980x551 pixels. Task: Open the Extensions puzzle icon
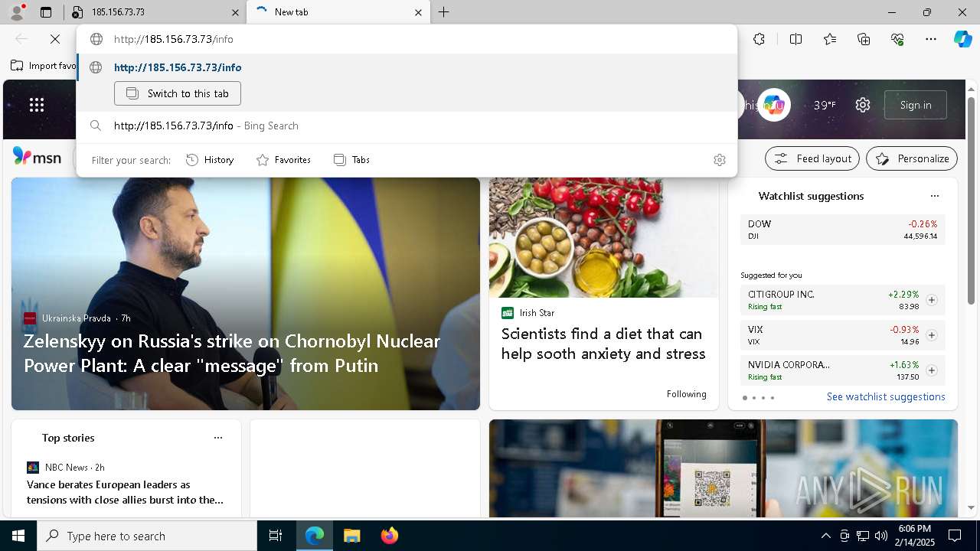[x=759, y=39]
